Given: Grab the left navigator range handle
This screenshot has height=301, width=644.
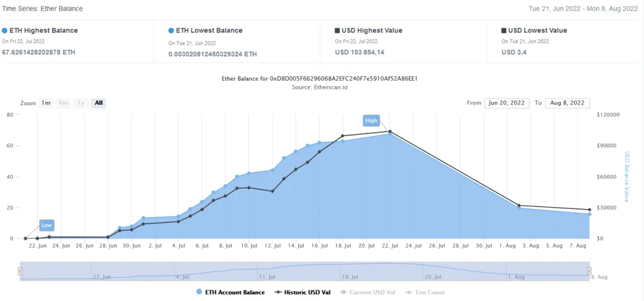Looking at the screenshot, I should pyautogui.click(x=19, y=271).
